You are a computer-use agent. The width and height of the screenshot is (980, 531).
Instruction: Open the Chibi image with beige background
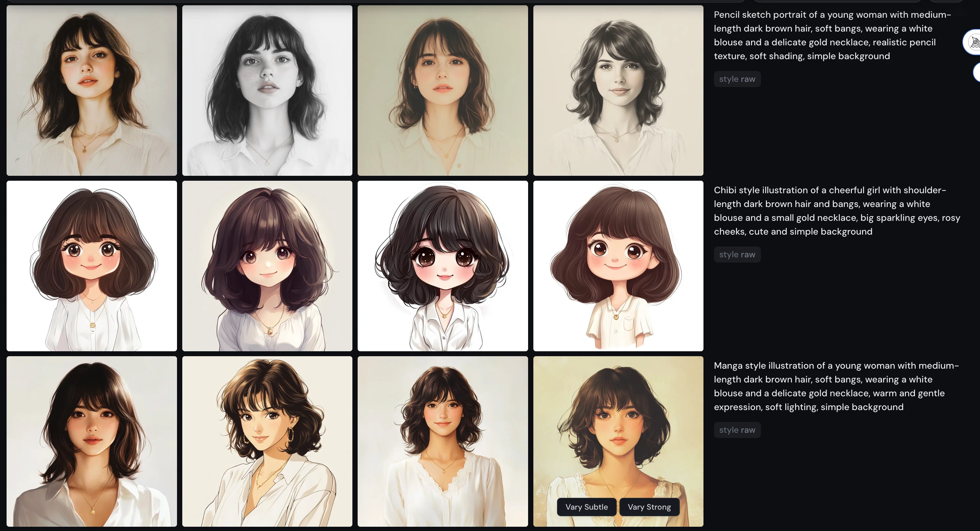coord(267,266)
